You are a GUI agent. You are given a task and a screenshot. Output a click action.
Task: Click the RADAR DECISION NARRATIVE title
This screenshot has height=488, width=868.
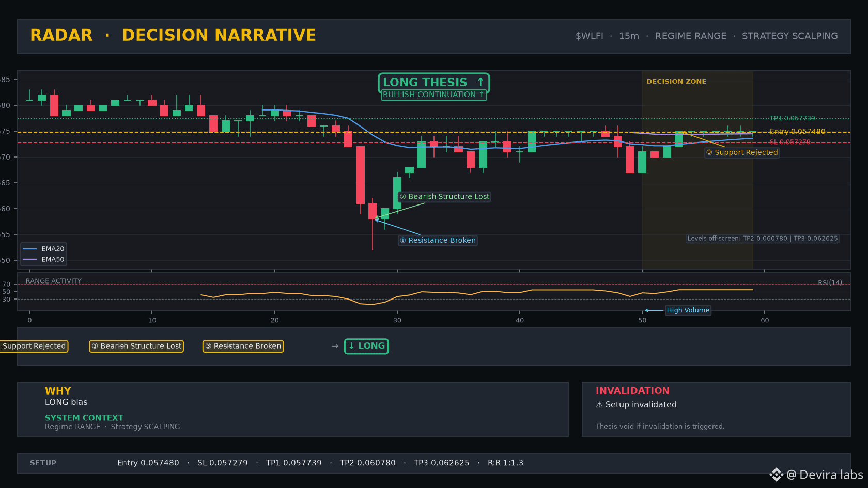[x=173, y=35]
